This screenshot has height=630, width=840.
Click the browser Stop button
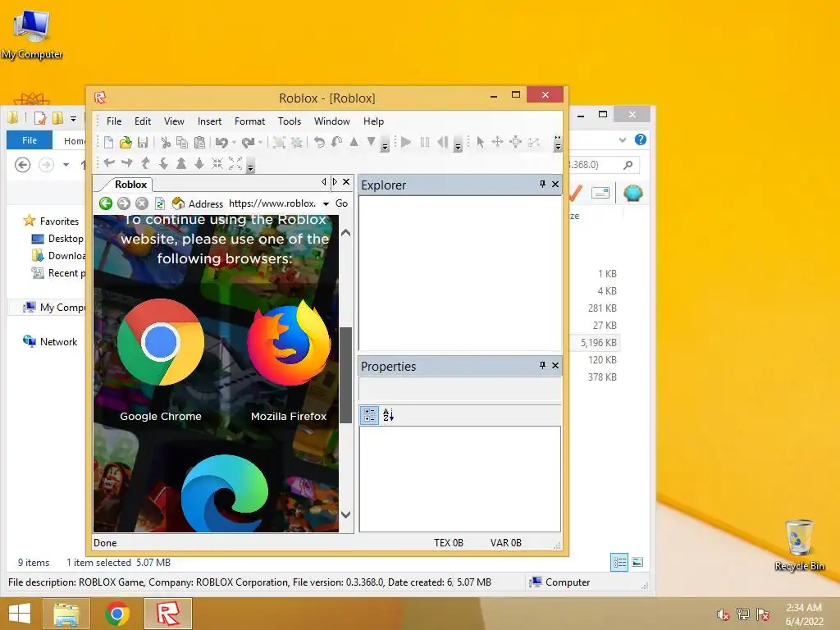point(141,203)
